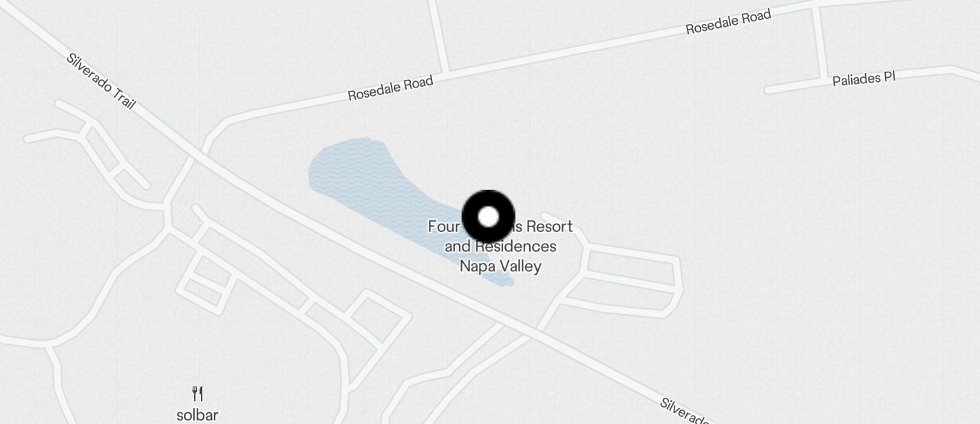
Task: Select the Rosedale Road label in upper right
Action: point(728,21)
